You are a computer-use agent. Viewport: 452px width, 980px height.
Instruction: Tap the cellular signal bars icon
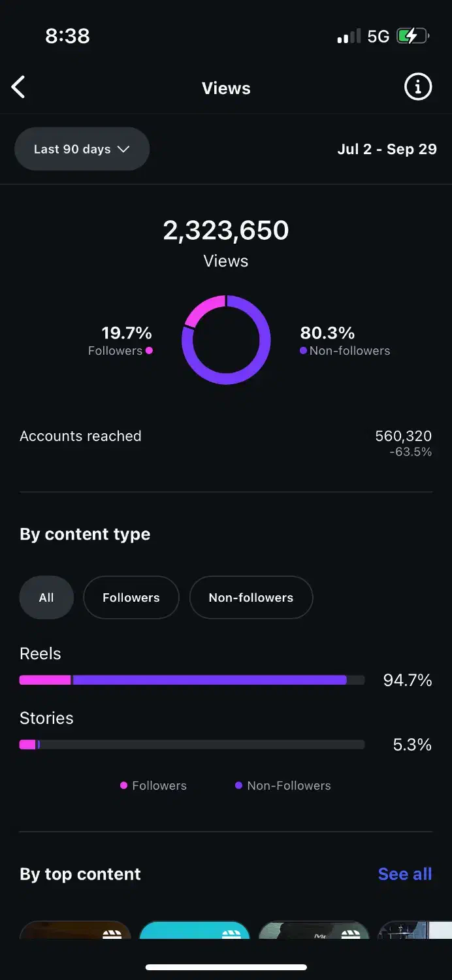[349, 37]
